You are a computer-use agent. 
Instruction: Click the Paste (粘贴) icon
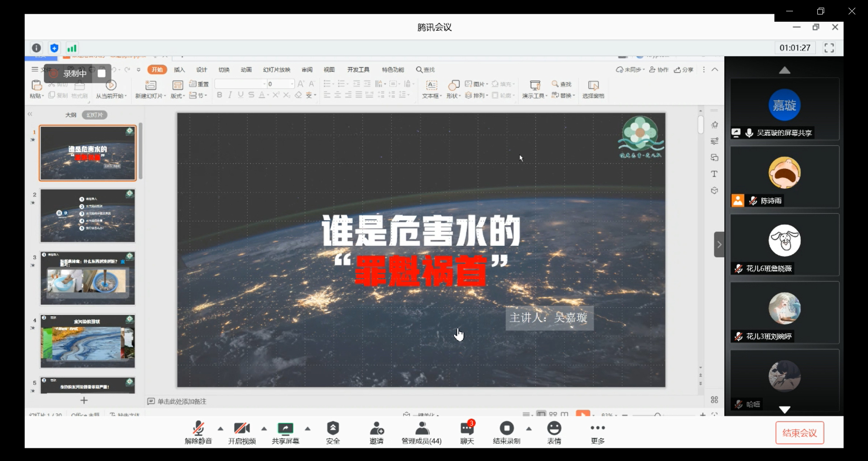[37, 85]
